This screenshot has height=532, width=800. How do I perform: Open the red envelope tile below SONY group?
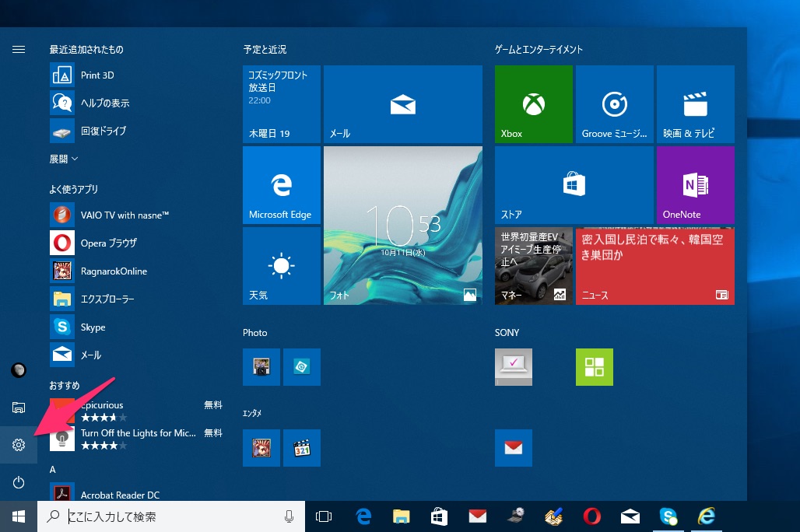click(x=514, y=448)
